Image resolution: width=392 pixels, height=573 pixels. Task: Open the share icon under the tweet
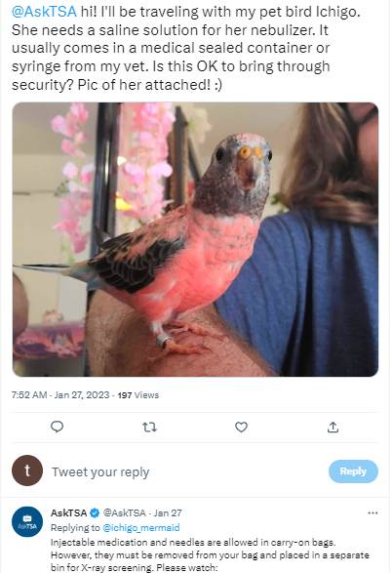pos(333,427)
